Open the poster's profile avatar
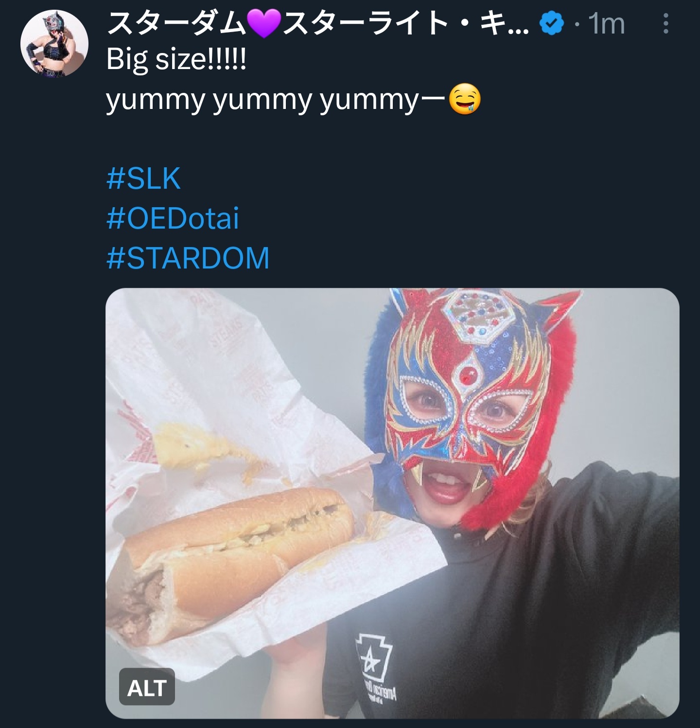This screenshot has width=700, height=728. pyautogui.click(x=54, y=43)
